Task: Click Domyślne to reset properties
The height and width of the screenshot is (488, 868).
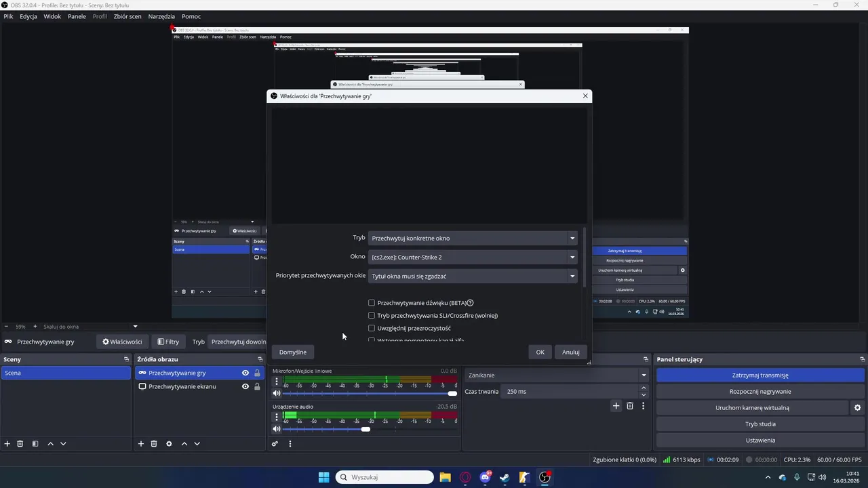Action: pyautogui.click(x=293, y=352)
